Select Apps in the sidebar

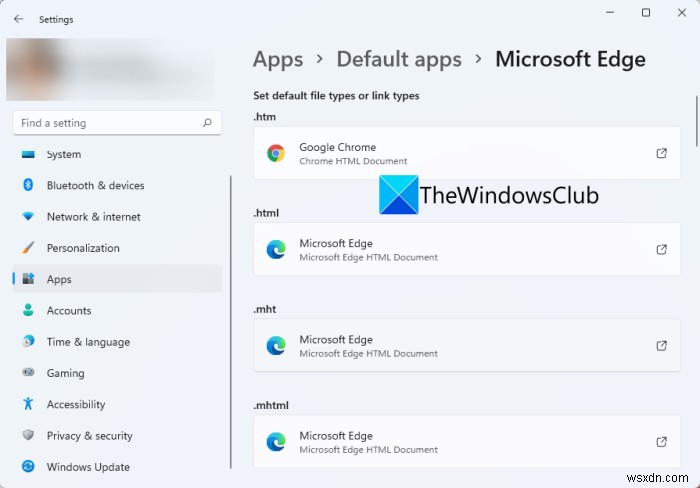117,279
